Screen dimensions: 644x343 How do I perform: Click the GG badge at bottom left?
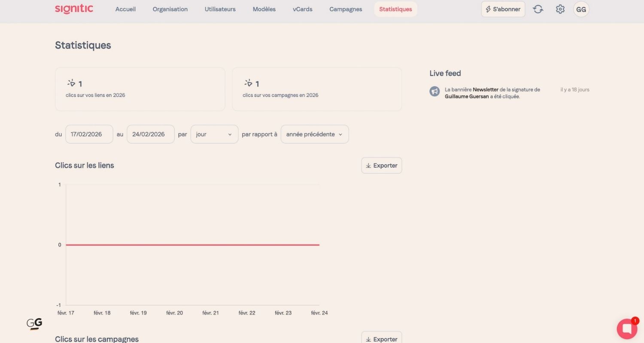[34, 324]
